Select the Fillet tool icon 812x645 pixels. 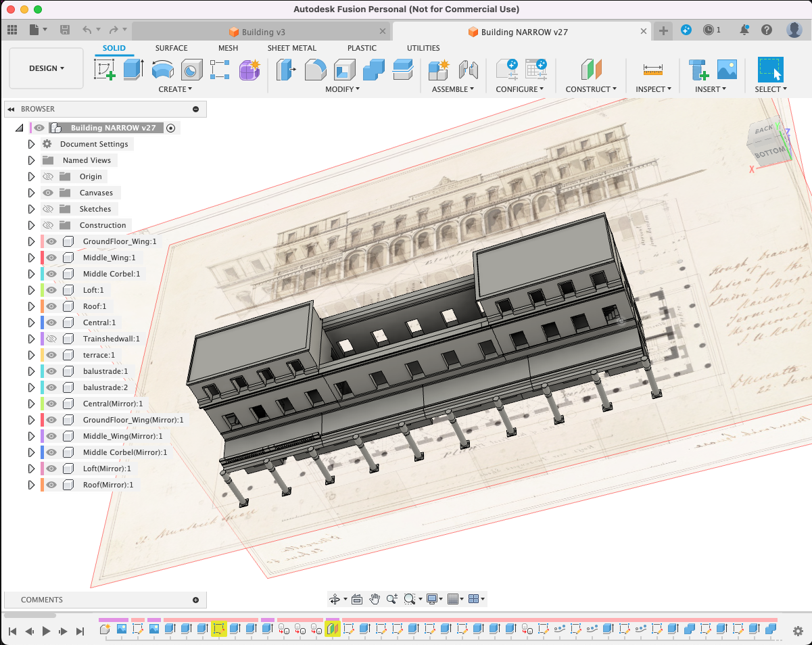315,69
